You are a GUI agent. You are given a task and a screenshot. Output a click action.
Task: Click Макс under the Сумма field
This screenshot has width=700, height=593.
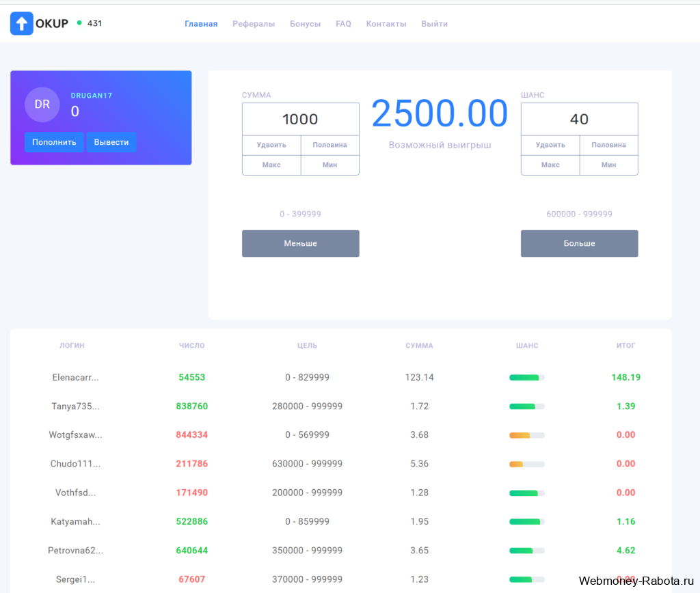271,165
